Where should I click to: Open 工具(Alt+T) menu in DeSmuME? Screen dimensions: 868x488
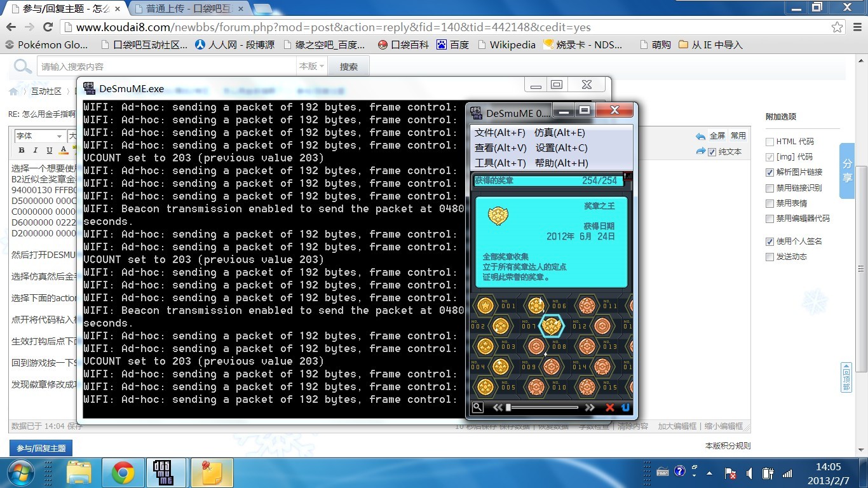[x=500, y=163]
